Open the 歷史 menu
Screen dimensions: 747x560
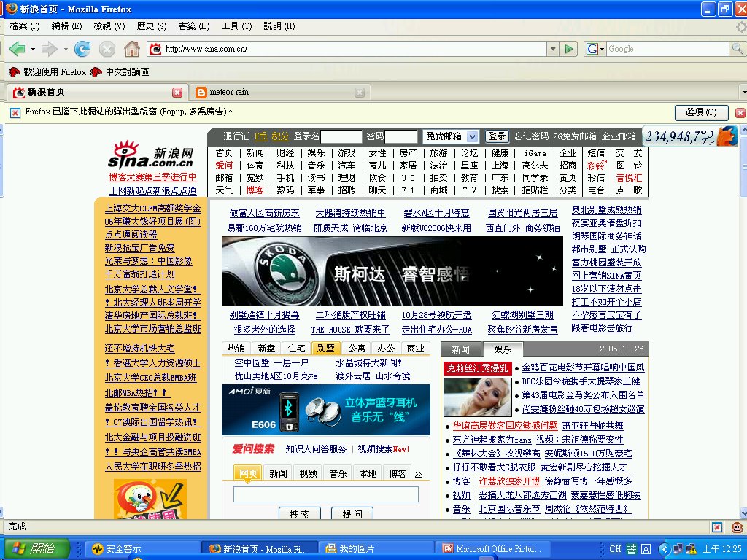click(x=152, y=26)
